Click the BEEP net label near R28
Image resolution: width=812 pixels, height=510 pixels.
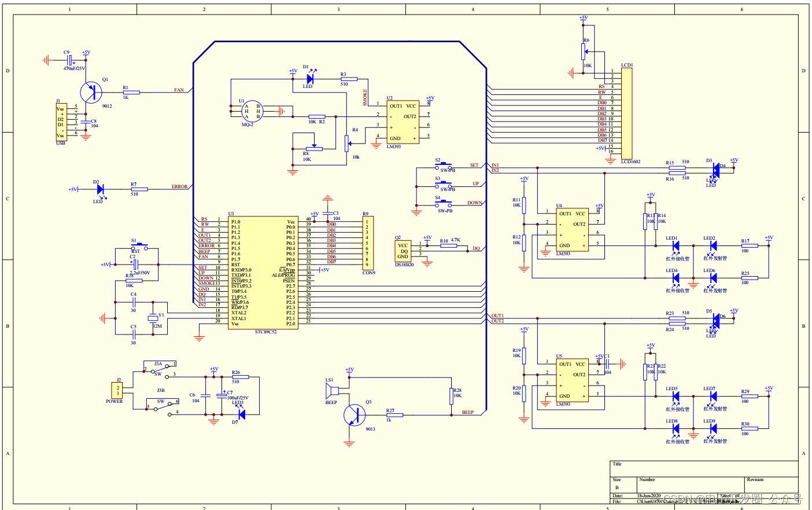[x=467, y=412]
